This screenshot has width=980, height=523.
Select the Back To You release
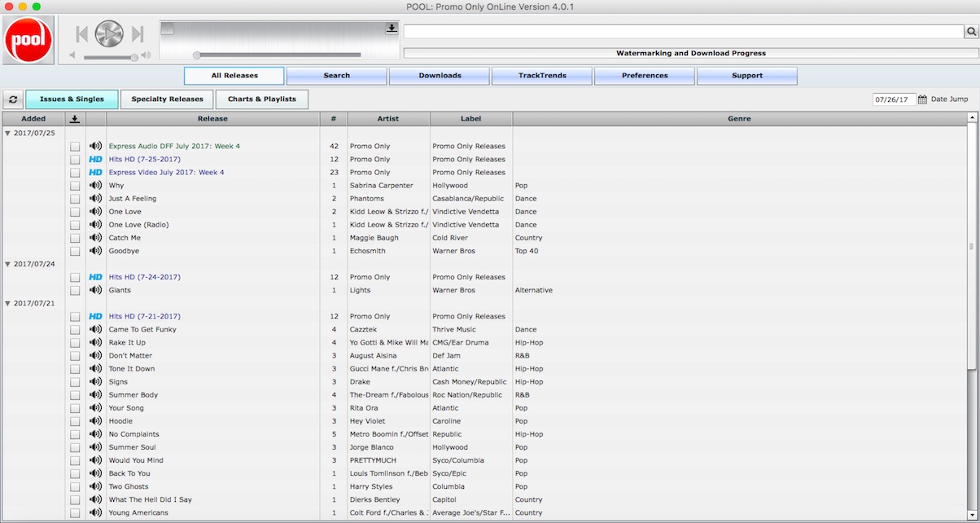(x=129, y=473)
